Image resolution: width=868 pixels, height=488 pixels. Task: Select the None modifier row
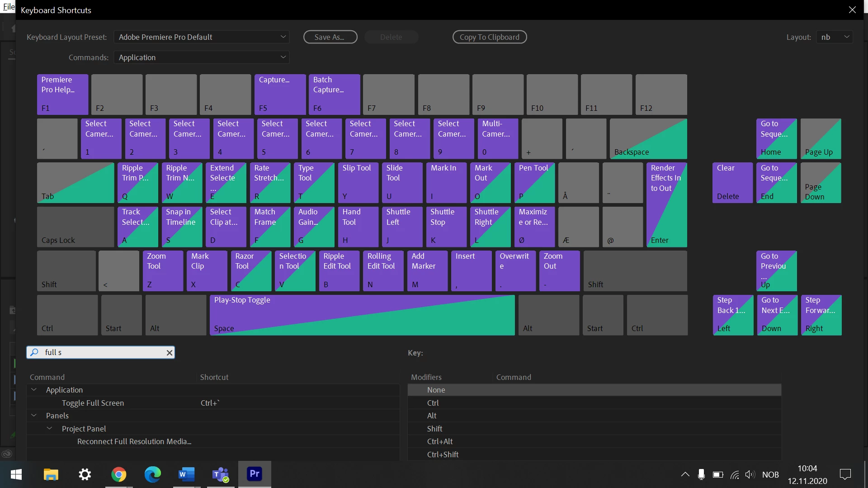[x=594, y=390]
